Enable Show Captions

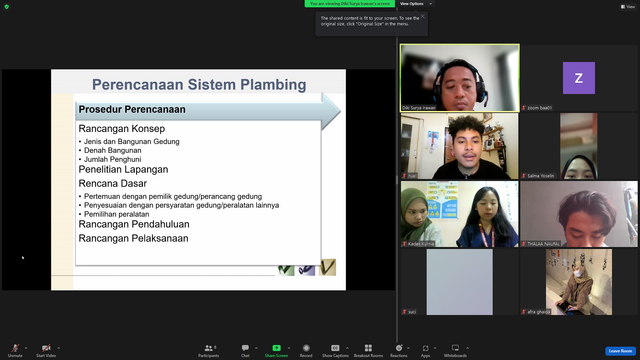tap(335, 350)
